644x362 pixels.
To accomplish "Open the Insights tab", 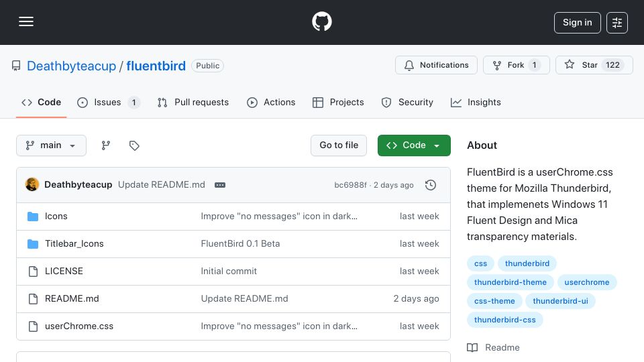I will pos(476,102).
